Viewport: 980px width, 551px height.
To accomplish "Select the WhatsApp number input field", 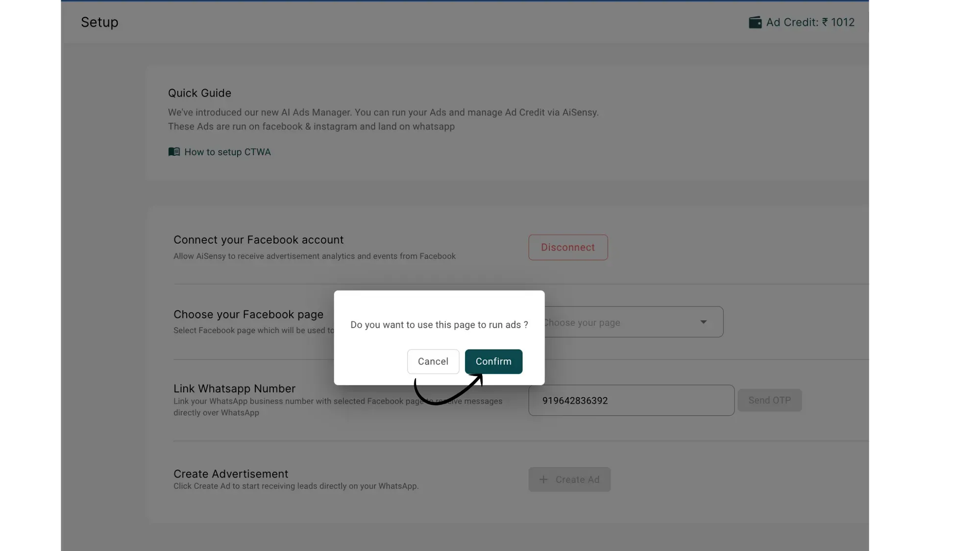I will tap(631, 400).
